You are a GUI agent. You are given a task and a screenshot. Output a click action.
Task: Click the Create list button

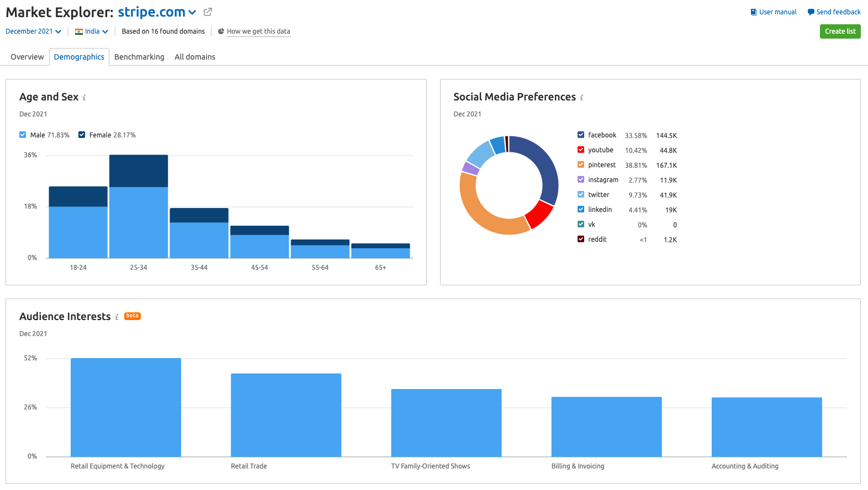(x=840, y=31)
